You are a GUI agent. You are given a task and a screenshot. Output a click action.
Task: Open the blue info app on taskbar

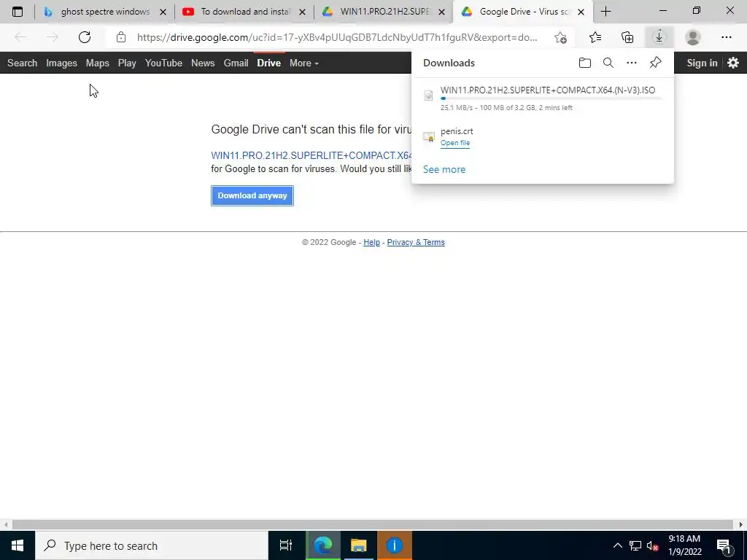(395, 545)
